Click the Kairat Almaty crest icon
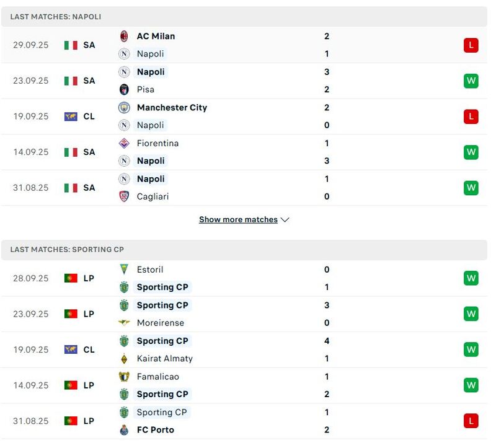496x448 pixels. click(124, 358)
